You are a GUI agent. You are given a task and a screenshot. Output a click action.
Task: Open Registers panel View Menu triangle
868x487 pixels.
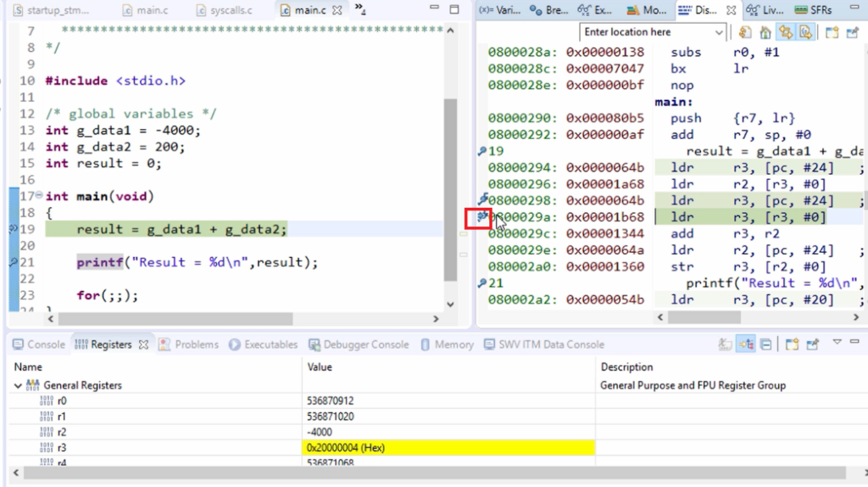[x=837, y=343]
